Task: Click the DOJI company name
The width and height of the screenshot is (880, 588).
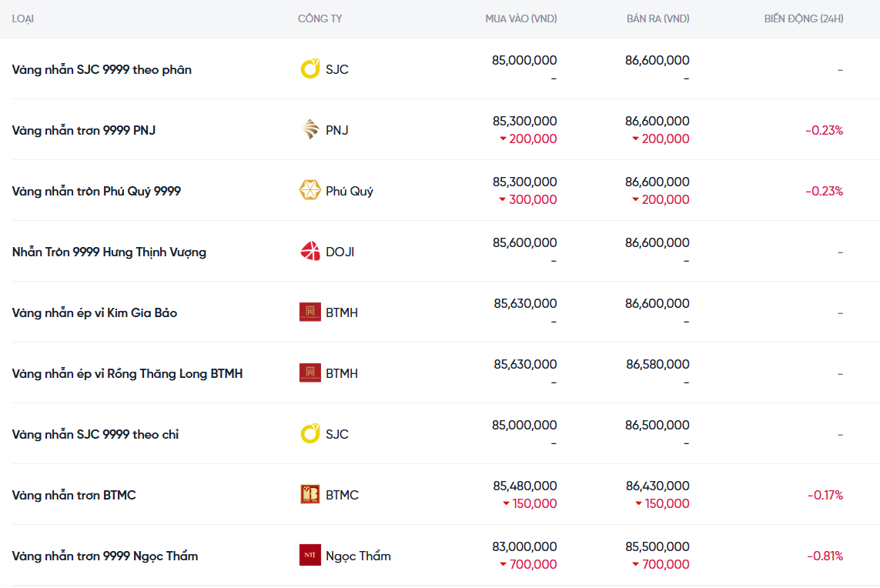Action: pos(340,252)
